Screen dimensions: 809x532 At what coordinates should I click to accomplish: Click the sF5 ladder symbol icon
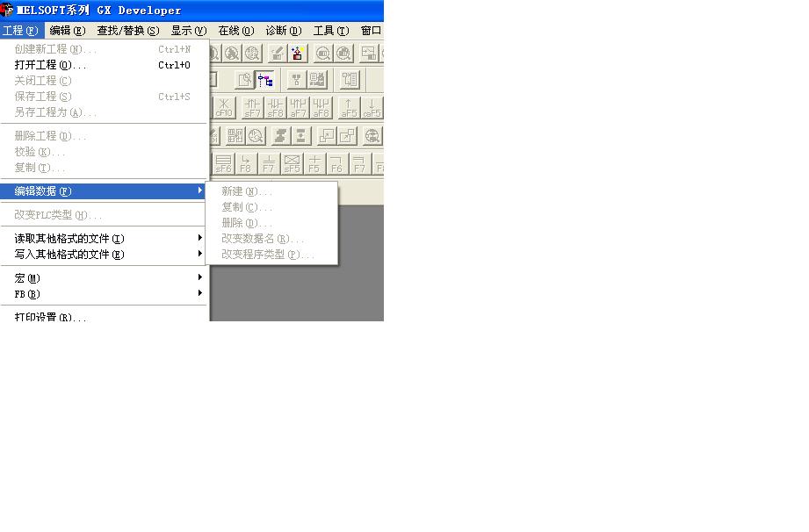click(x=292, y=163)
